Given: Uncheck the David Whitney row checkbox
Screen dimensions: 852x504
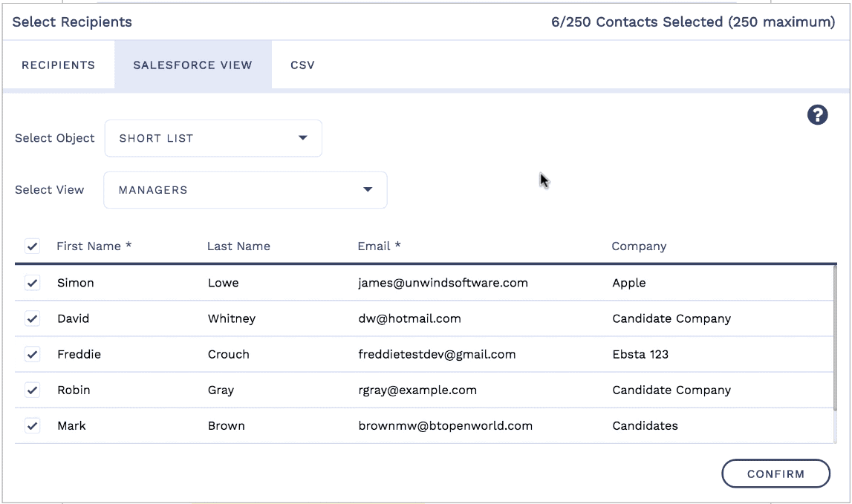Looking at the screenshot, I should 32,318.
